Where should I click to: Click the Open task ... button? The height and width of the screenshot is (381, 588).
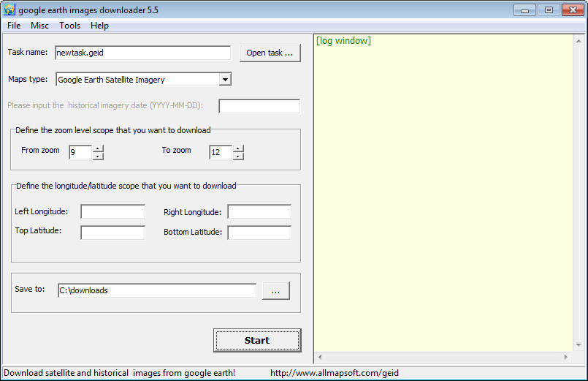270,53
